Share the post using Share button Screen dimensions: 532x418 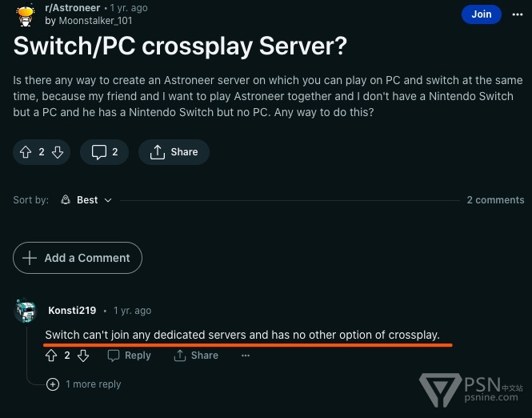pyautogui.click(x=174, y=152)
